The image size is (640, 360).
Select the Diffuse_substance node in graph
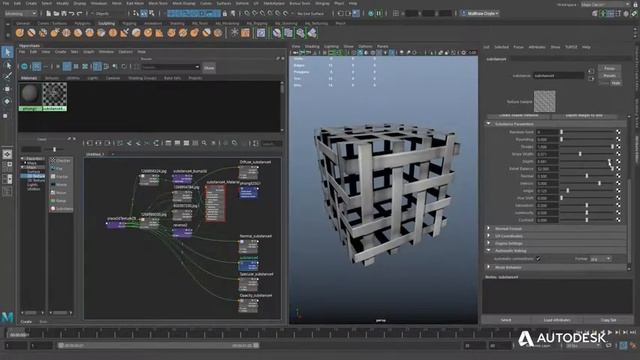pyautogui.click(x=249, y=173)
